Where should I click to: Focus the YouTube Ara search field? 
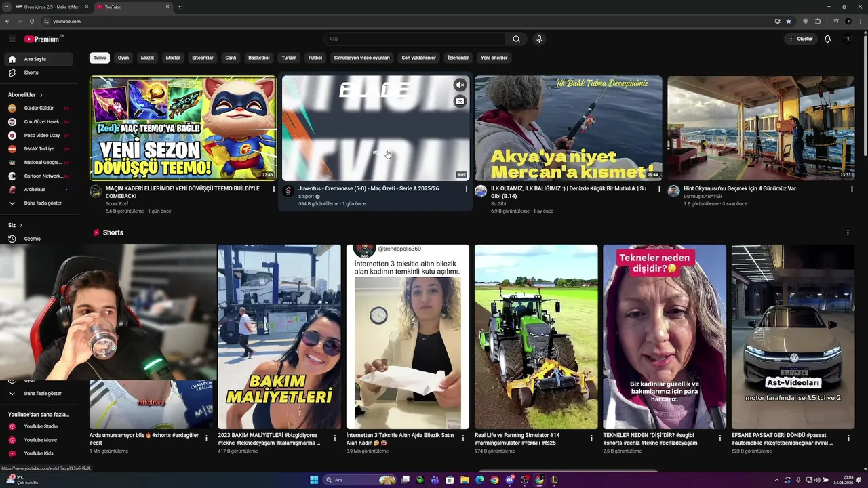point(415,39)
